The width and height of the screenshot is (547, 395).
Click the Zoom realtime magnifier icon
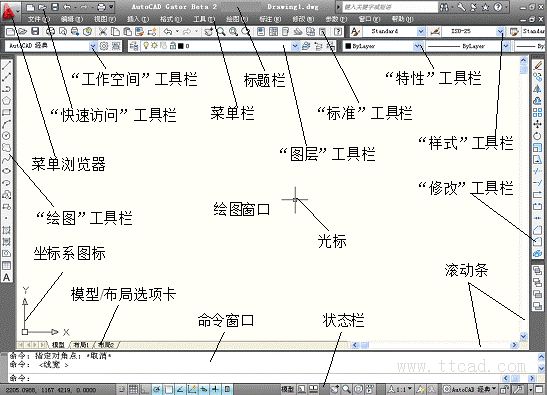[221, 32]
